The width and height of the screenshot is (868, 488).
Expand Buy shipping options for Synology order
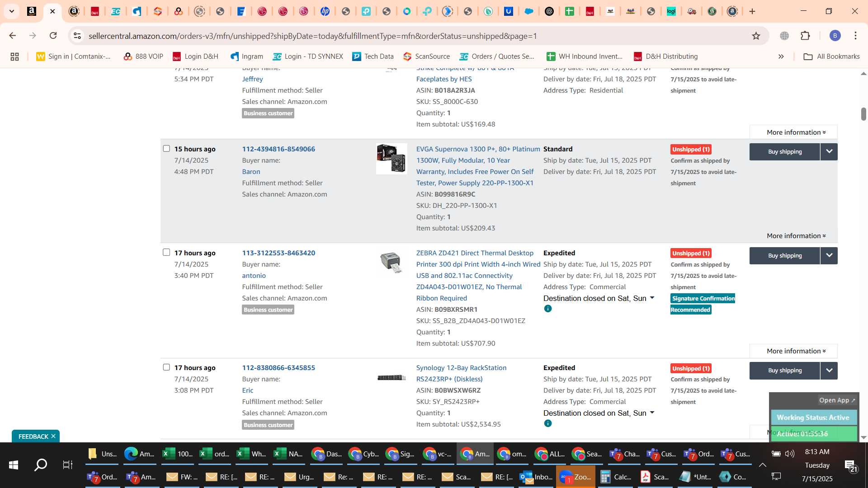click(829, 371)
